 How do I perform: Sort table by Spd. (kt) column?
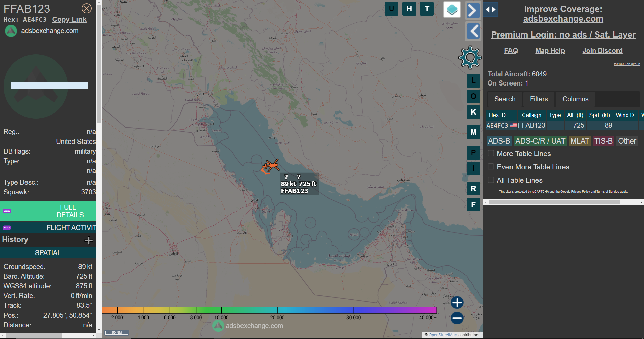(x=599, y=115)
